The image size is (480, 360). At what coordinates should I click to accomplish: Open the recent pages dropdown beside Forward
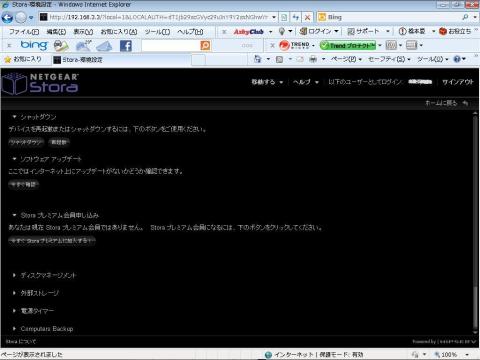[31, 18]
